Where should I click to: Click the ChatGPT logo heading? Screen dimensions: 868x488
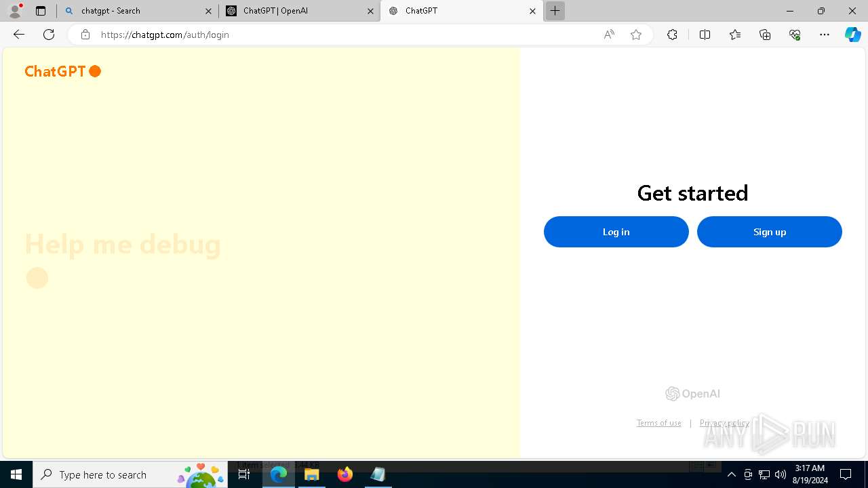click(62, 71)
